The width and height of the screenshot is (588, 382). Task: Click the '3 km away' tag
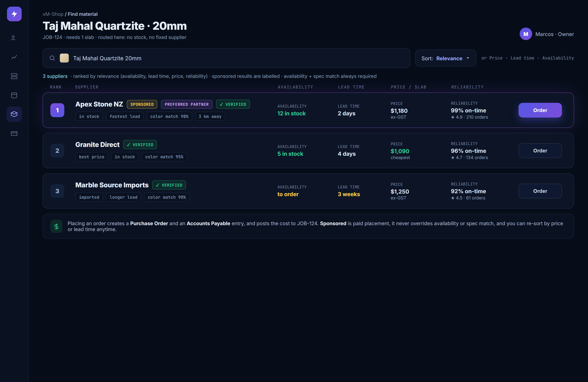point(210,116)
